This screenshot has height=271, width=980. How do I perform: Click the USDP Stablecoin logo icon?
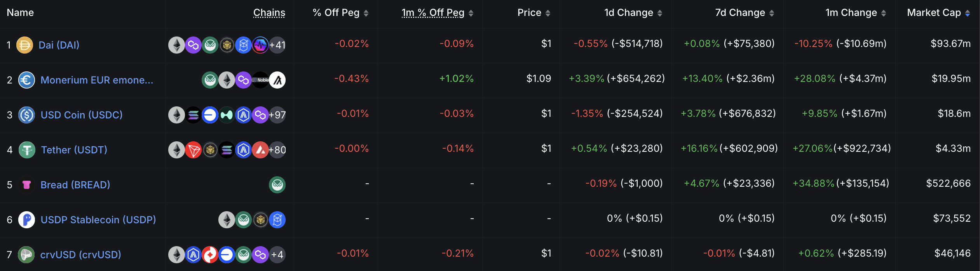tap(26, 220)
